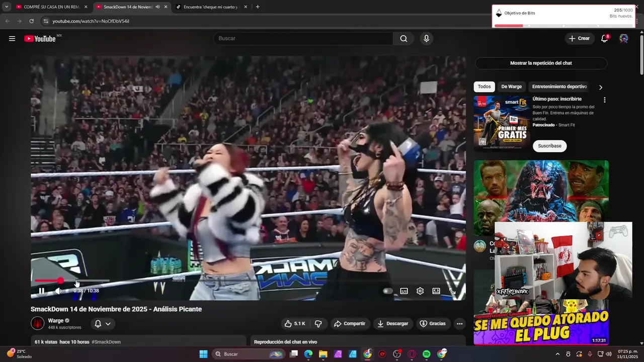Click the search magnifier button
Image resolution: width=644 pixels, height=362 pixels.
[404, 39]
